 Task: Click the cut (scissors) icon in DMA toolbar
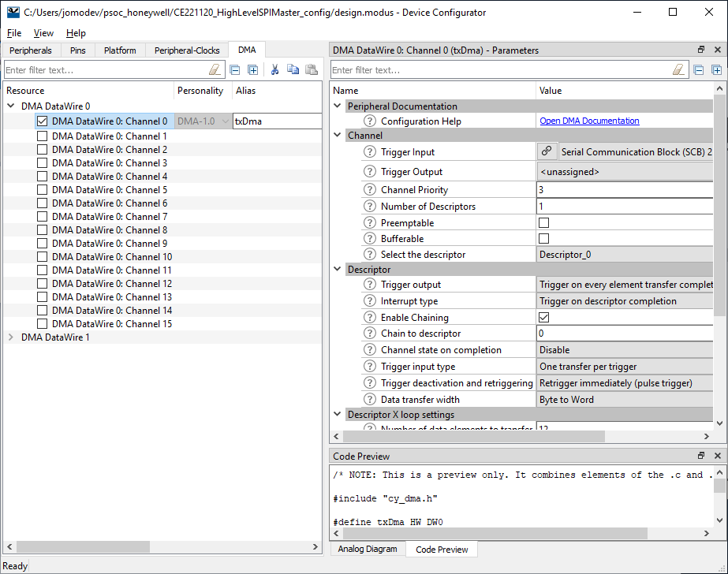click(x=275, y=69)
